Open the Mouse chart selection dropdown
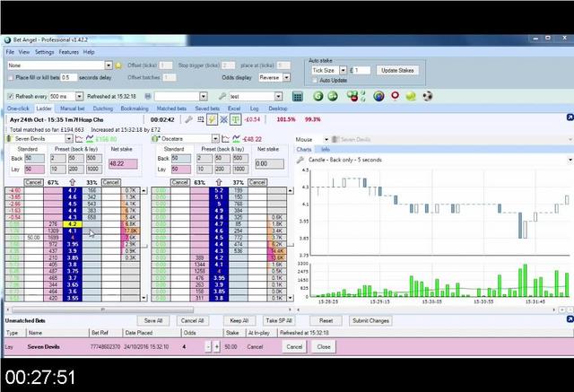574x392 pixels. coord(326,139)
